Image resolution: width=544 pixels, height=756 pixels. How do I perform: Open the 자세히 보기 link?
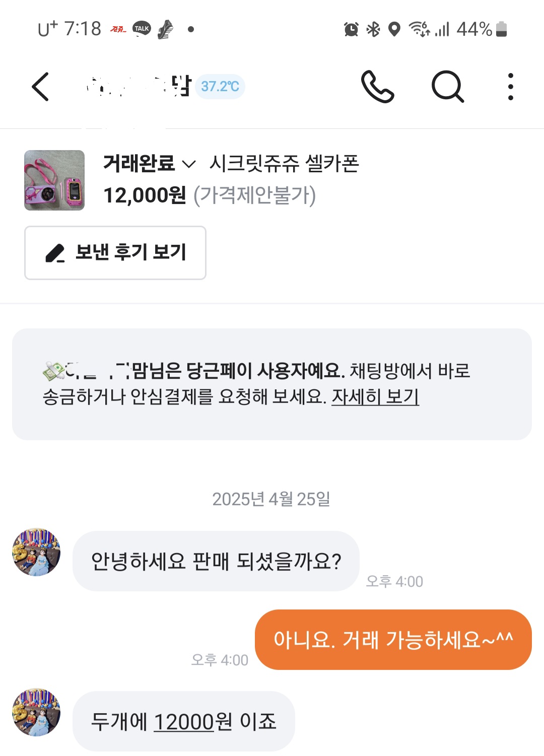[375, 397]
